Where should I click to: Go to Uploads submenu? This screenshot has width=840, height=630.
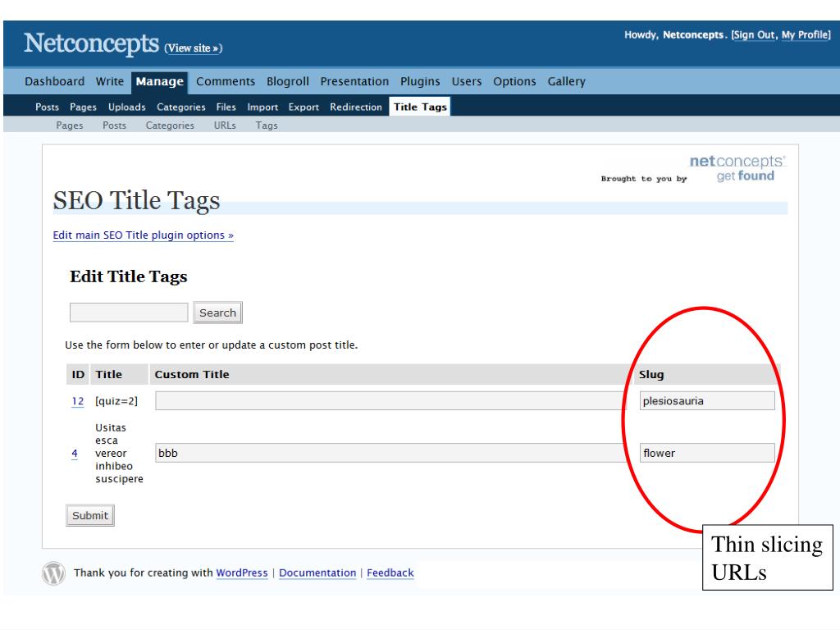[127, 107]
